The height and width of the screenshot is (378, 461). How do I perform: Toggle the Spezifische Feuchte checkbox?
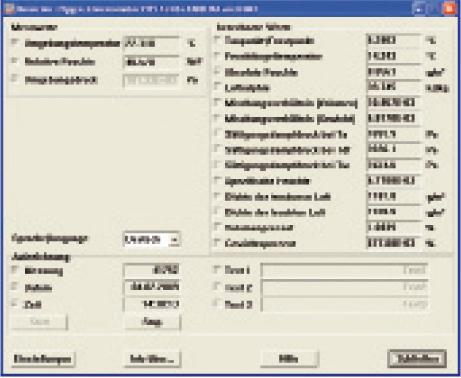pos(217,180)
